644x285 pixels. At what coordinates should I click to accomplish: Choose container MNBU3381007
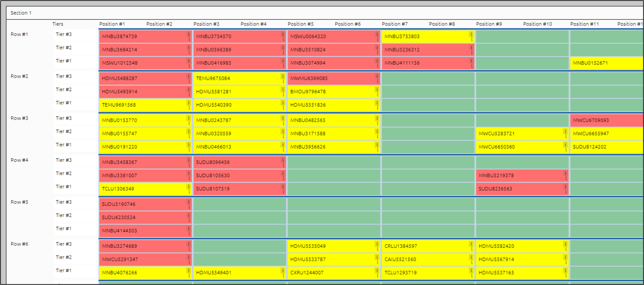click(x=145, y=176)
